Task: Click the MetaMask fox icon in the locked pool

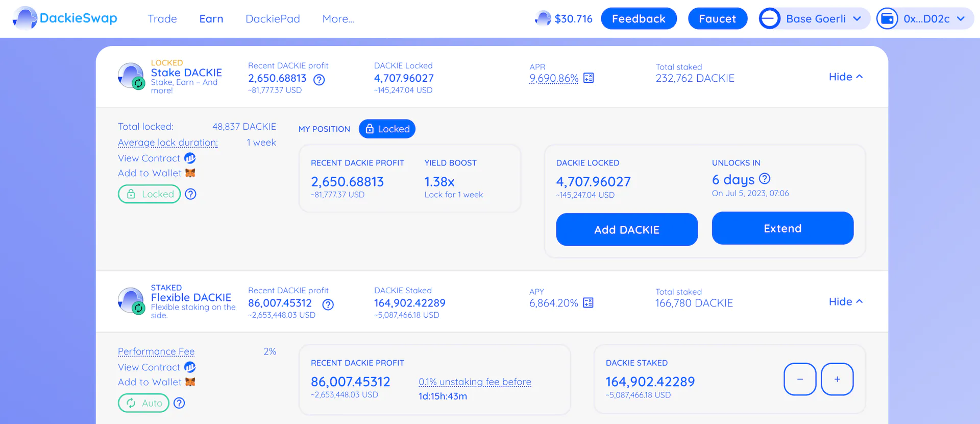Action: [190, 173]
